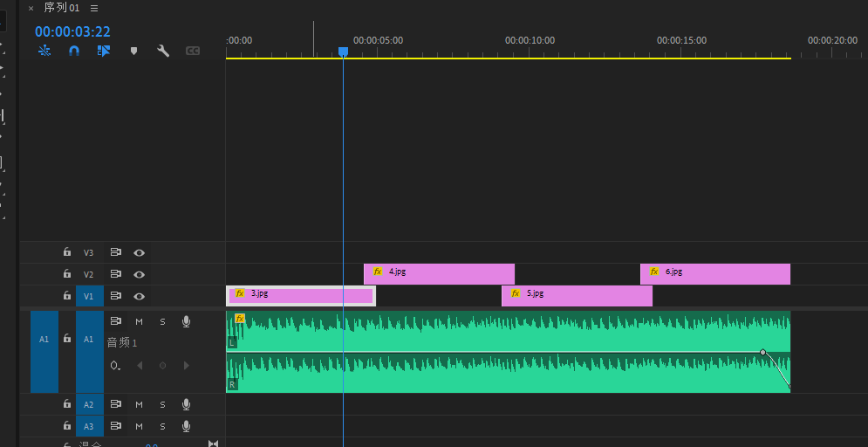Click the audio volume keyframe near clip end
868x447 pixels.
point(762,352)
